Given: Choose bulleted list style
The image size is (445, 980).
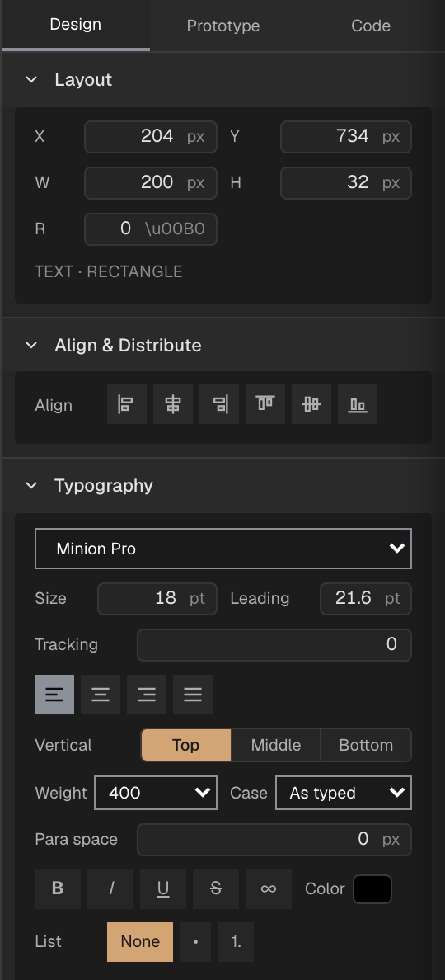Looking at the screenshot, I should pyautogui.click(x=195, y=942).
